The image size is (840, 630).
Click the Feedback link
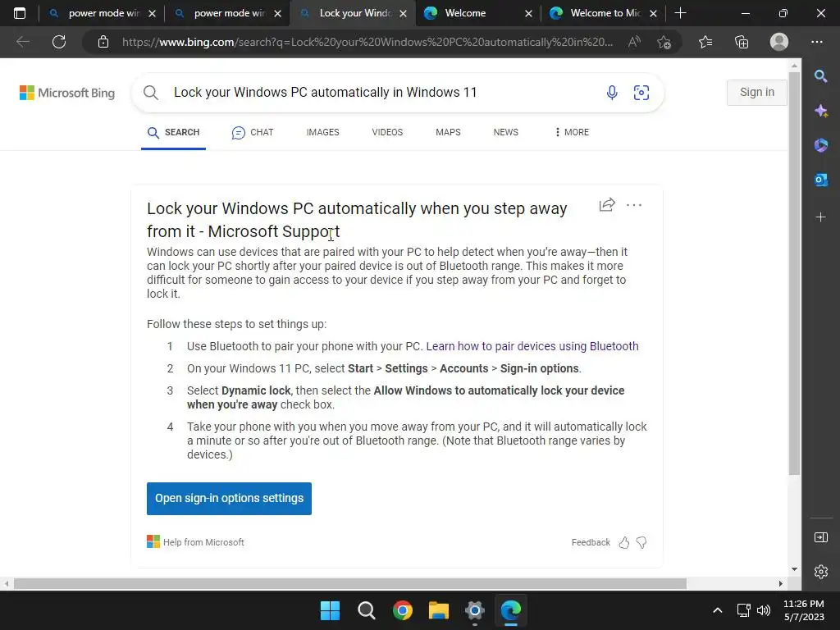(x=591, y=543)
